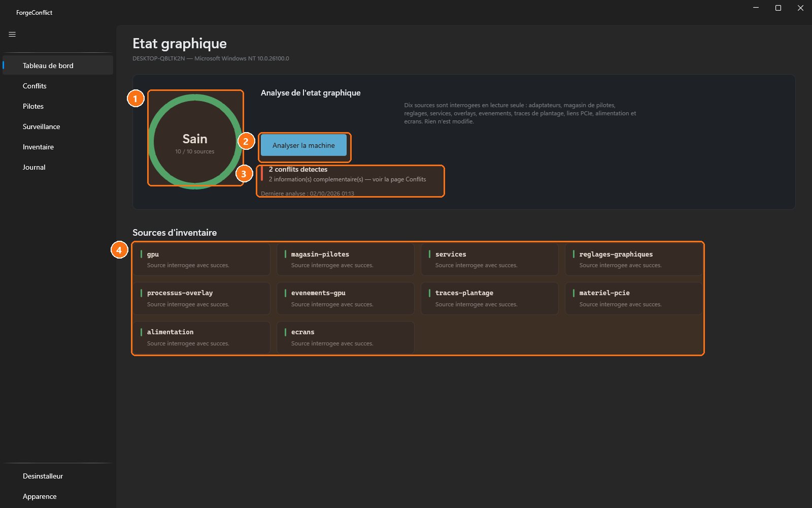
Task: Click the ForgeConflict window title
Action: [34, 13]
